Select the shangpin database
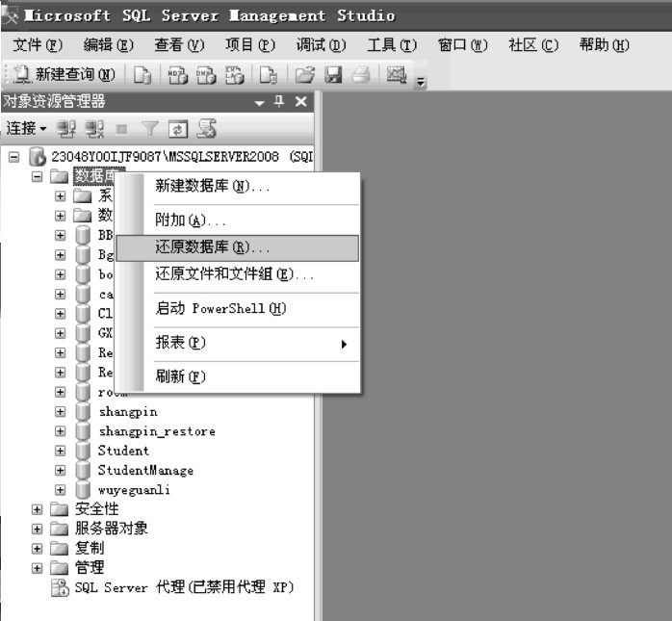Screen dimensions: 672x621 [x=128, y=412]
